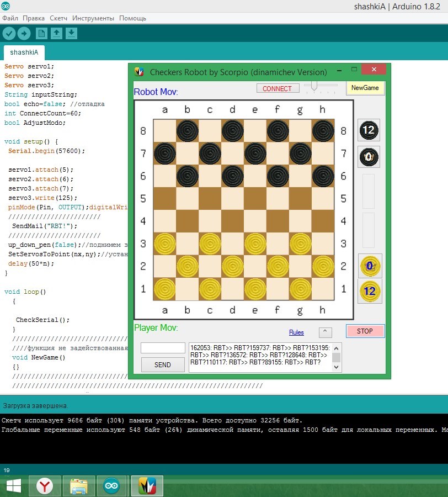The width and height of the screenshot is (448, 497).
Task: Select the black checker piece on b6
Action: coord(187,176)
